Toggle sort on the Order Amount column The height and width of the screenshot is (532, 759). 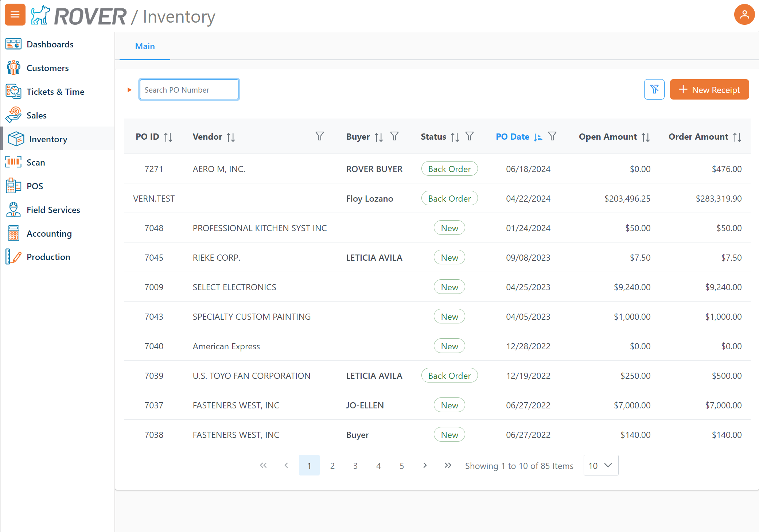737,137
